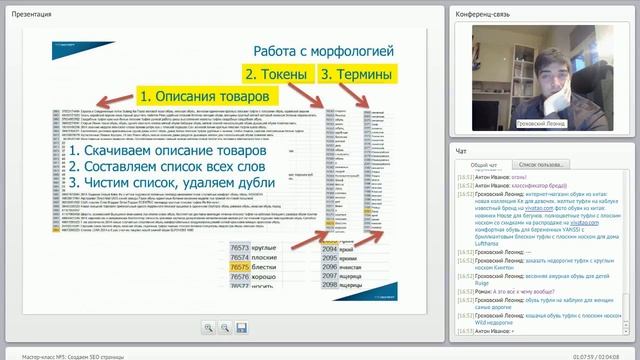
Task: Click the yellow '3. Термины' label
Action: [x=358, y=74]
